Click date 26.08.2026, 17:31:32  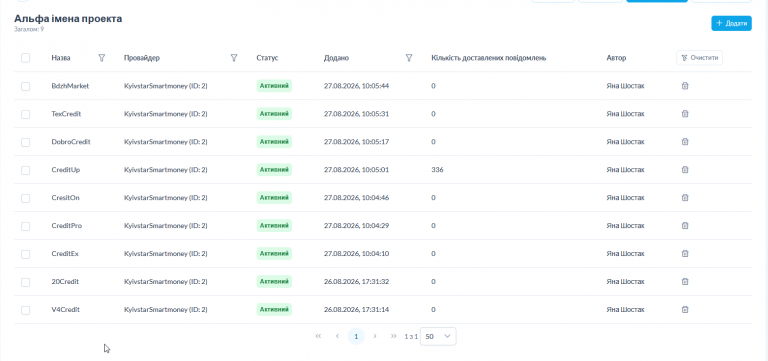pyautogui.click(x=357, y=281)
